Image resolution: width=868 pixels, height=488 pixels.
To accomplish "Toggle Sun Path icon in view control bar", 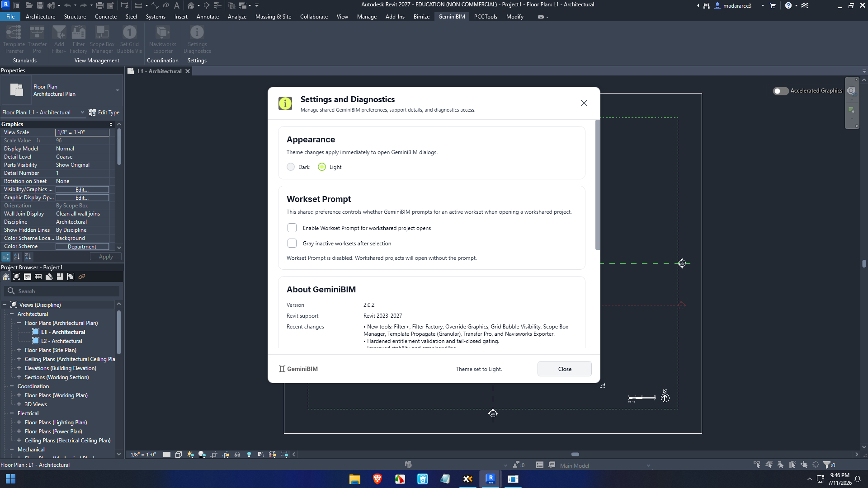I will pos(190,455).
